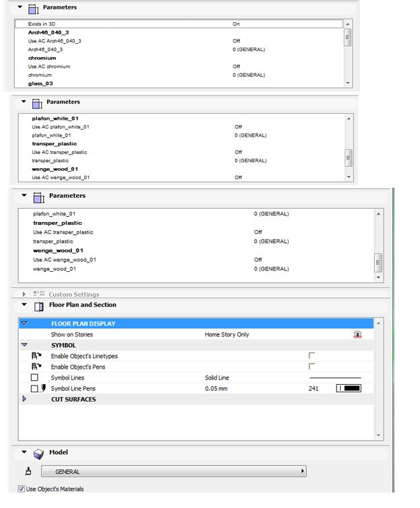Click the bold chromium heading
The image size is (420, 508).
coord(42,58)
